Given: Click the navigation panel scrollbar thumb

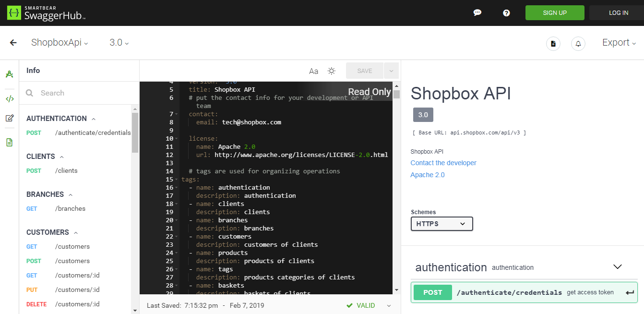Looking at the screenshot, I should pos(135,133).
